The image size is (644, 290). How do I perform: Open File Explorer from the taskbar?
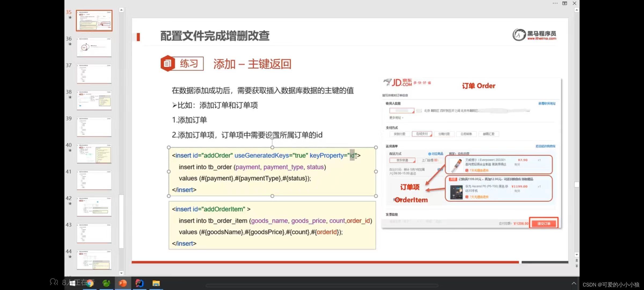point(156,283)
